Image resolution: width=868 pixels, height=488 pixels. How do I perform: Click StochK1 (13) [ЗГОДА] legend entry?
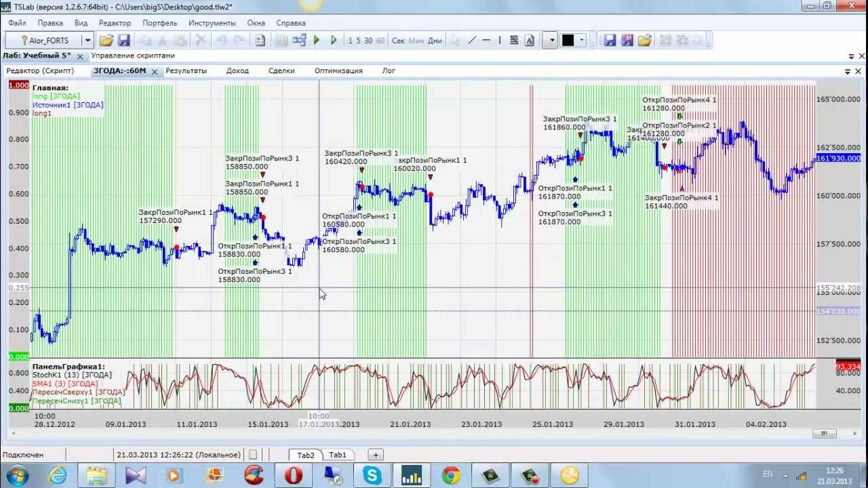(x=72, y=375)
